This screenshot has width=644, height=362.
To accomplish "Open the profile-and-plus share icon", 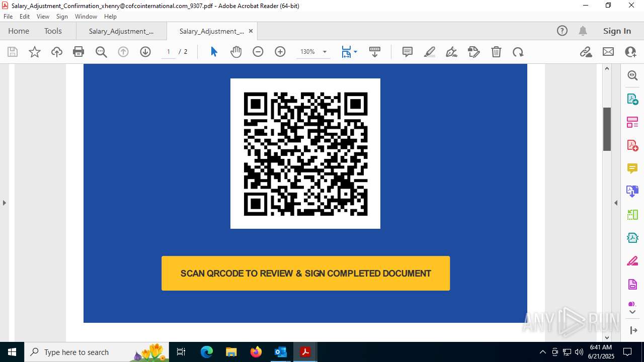I will click(630, 52).
